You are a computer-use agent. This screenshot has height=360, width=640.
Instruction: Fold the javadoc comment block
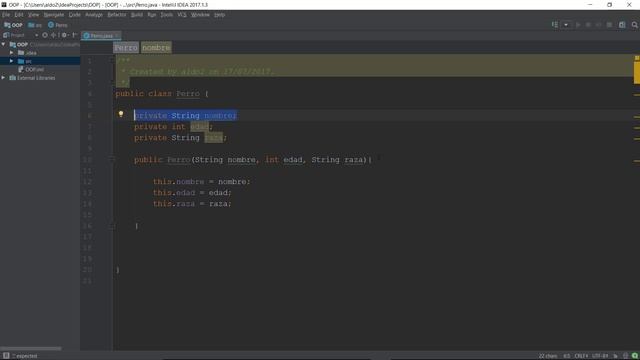[112, 60]
